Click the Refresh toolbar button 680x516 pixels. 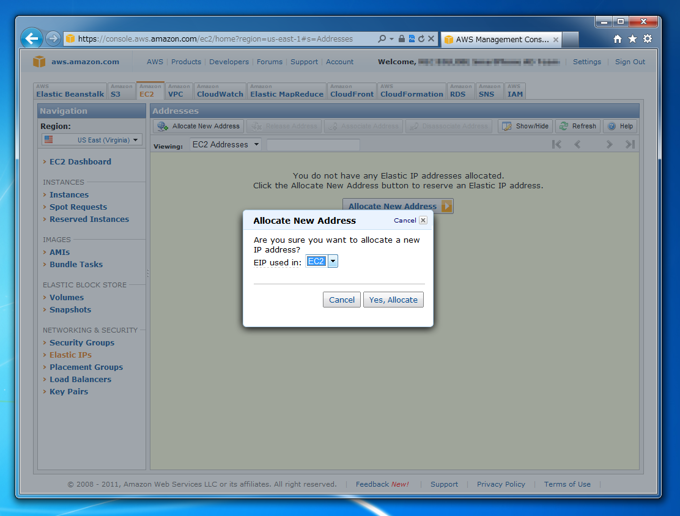pos(578,126)
